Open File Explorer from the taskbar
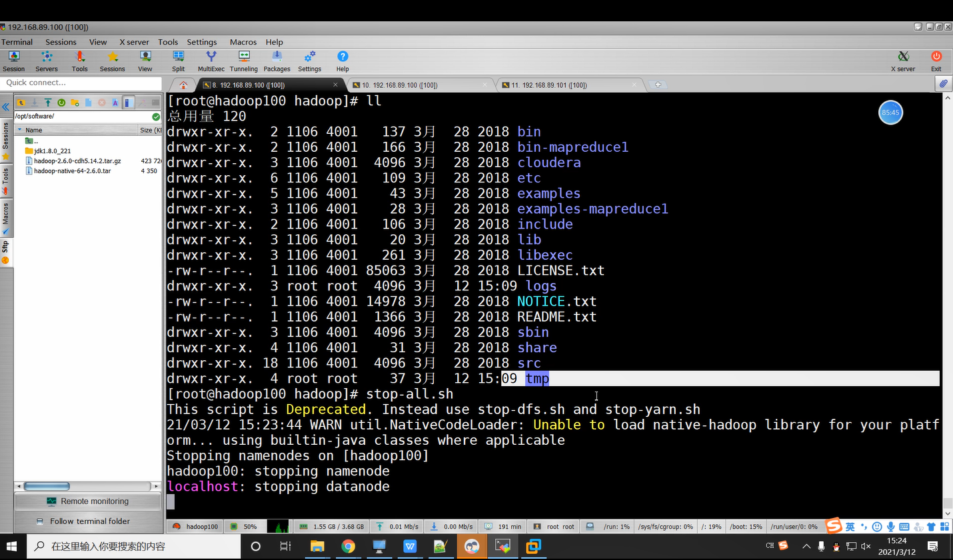The width and height of the screenshot is (953, 560). point(317,547)
